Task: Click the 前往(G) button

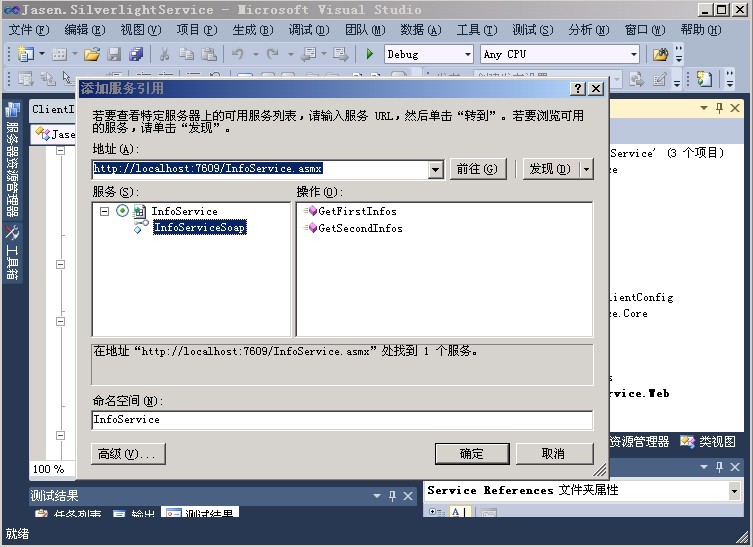Action: (478, 169)
